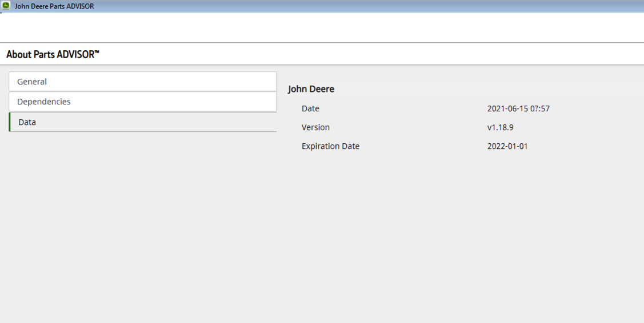Click the John Deere Parts ADVISOR window title
This screenshot has height=323, width=644.
pyautogui.click(x=54, y=6)
